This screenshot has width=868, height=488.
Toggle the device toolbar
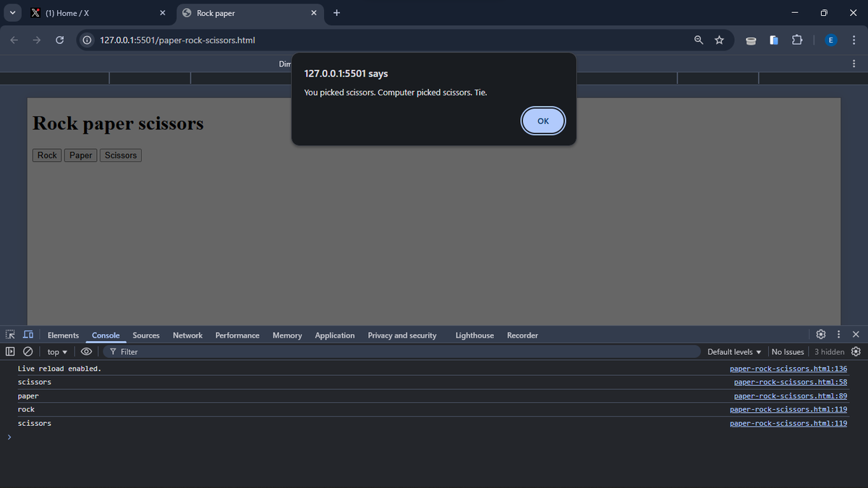(27, 334)
